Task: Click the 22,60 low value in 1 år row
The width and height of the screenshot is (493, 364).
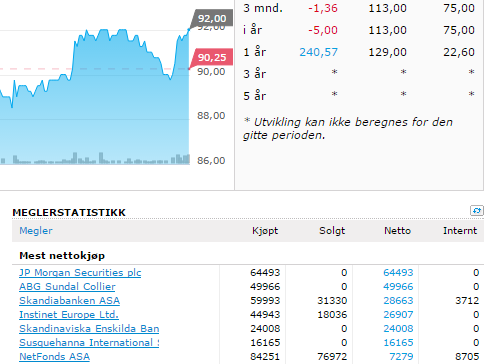Action: (x=459, y=52)
